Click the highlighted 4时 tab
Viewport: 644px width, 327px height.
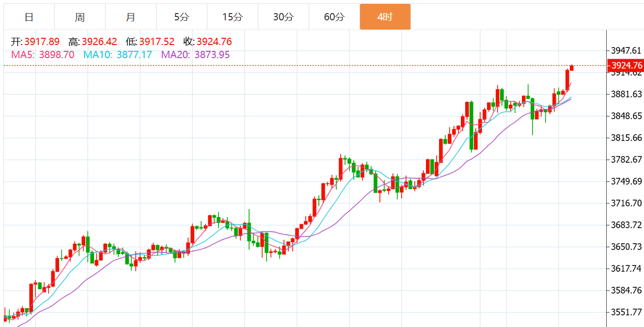tap(385, 17)
